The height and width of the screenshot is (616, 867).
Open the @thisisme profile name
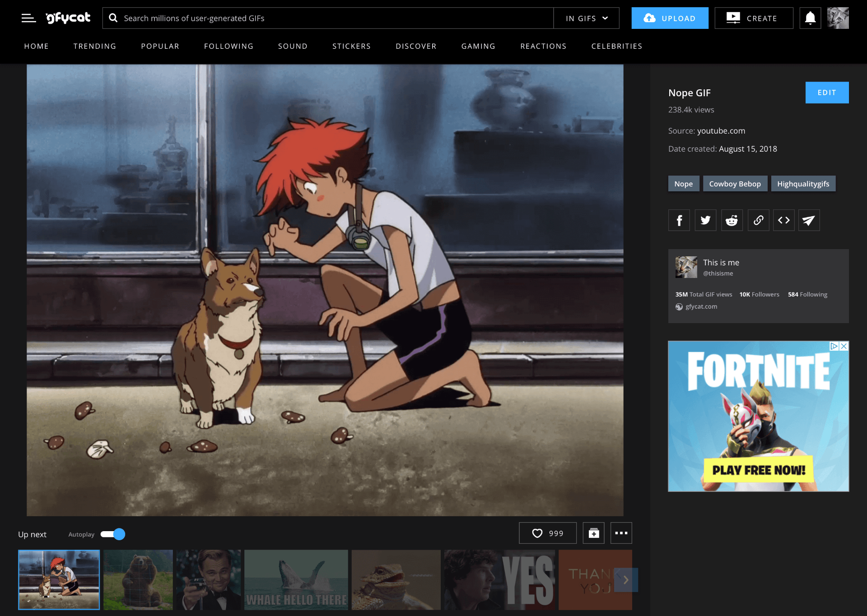click(x=718, y=273)
